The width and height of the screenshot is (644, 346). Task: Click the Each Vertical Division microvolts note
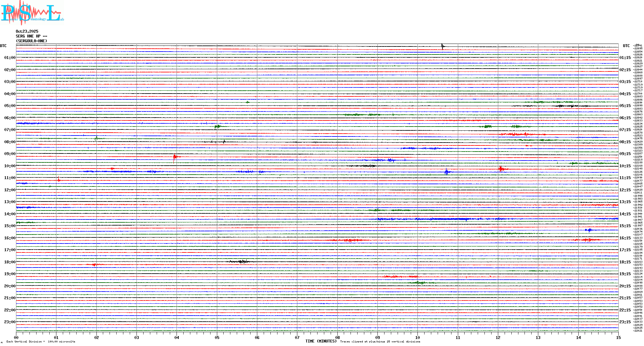[x=41, y=342]
